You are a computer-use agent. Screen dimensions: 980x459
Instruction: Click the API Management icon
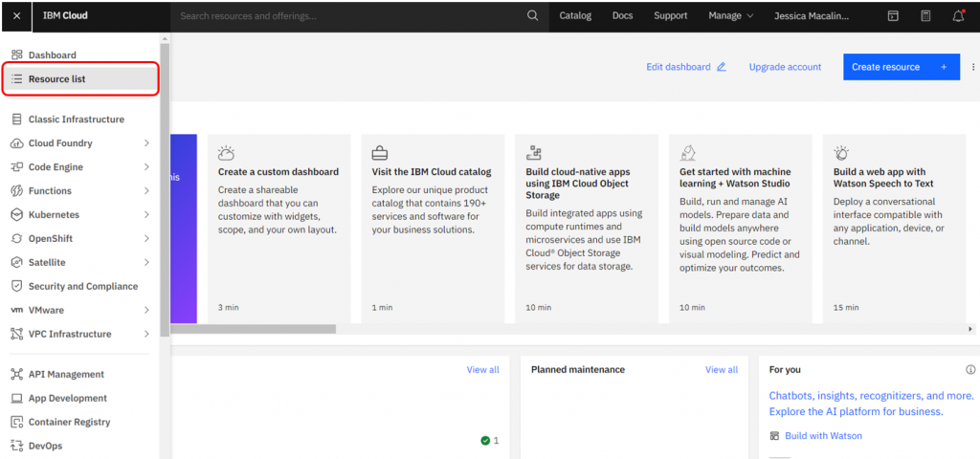click(17, 374)
